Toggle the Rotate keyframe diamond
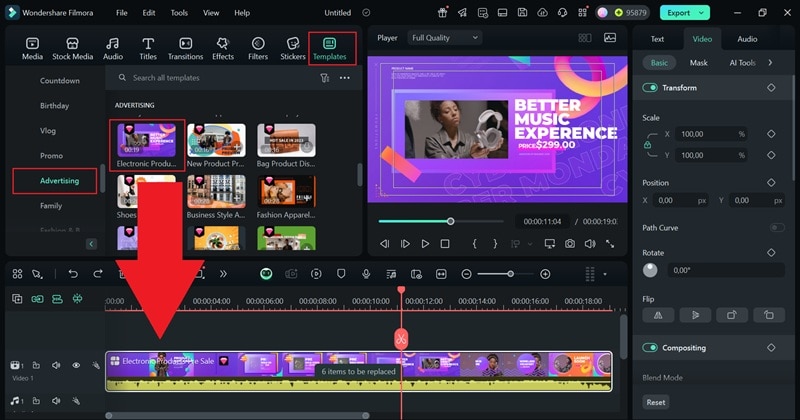 pos(771,253)
